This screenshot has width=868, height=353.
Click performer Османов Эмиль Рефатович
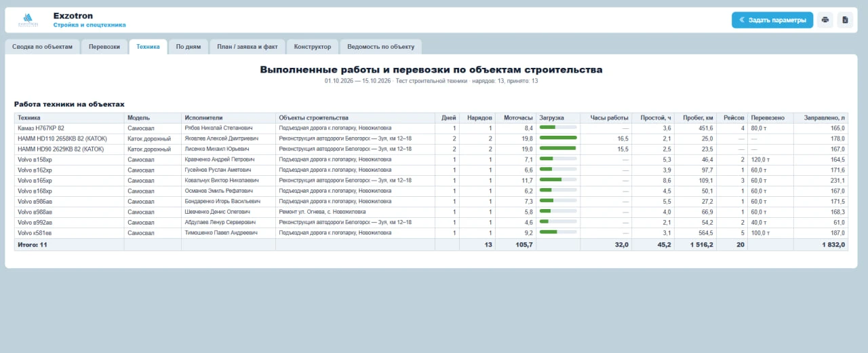pos(218,191)
